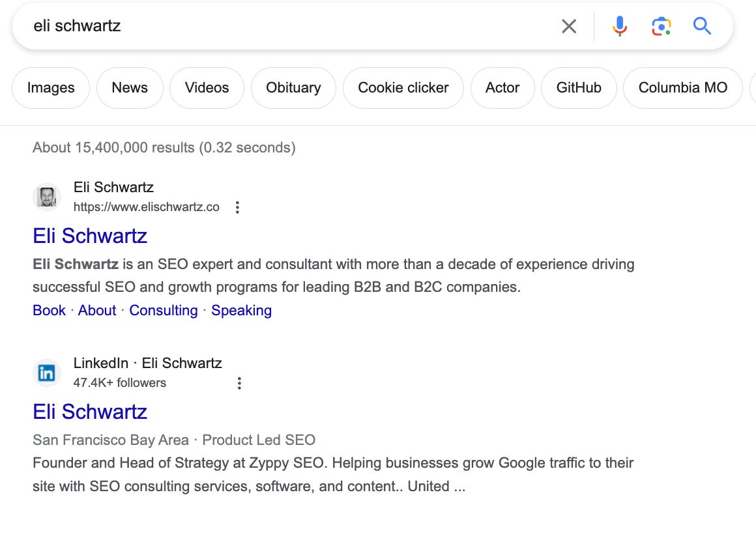
Task: Click the https://www.elischwartz.co URL text
Action: point(147,207)
